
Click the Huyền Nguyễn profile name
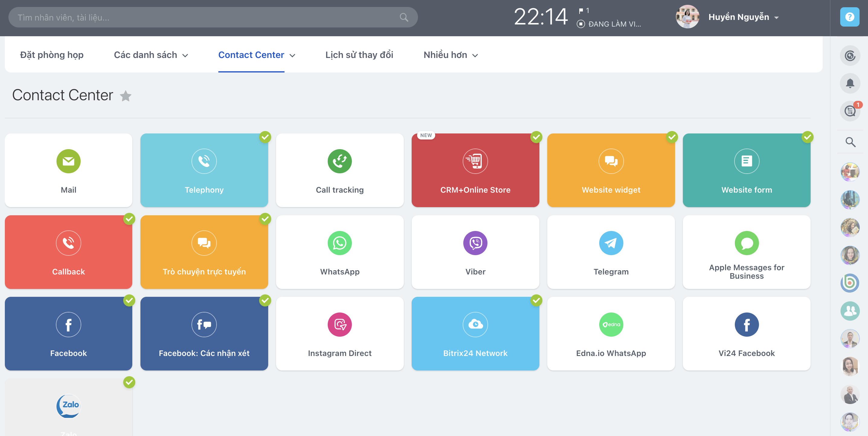[x=739, y=17]
